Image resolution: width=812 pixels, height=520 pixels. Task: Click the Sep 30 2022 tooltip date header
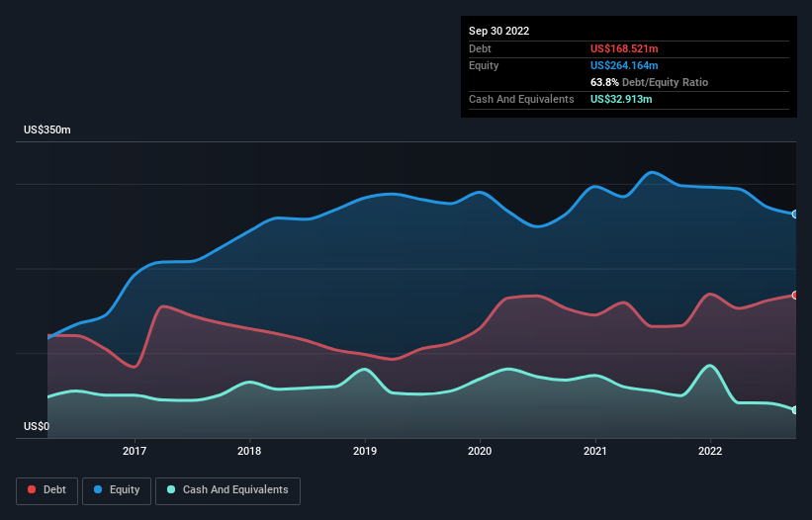pos(498,31)
